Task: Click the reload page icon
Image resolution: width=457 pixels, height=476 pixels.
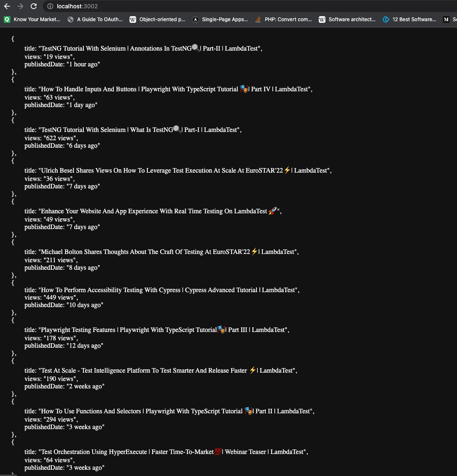Action: coord(34,6)
